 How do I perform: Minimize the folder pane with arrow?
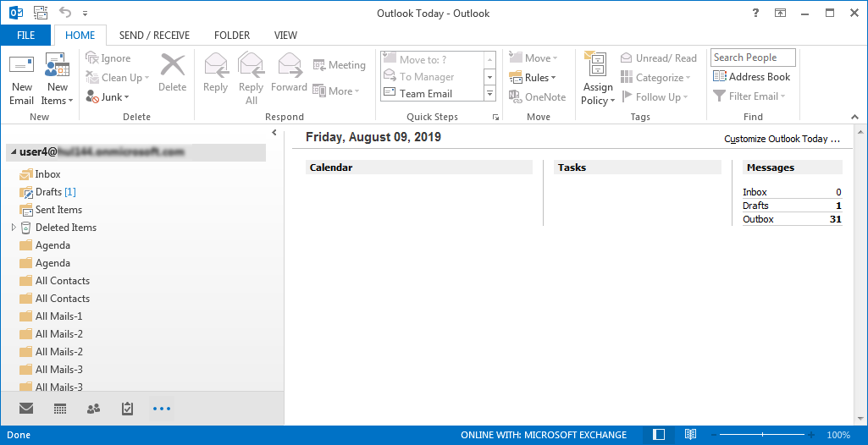[274, 133]
